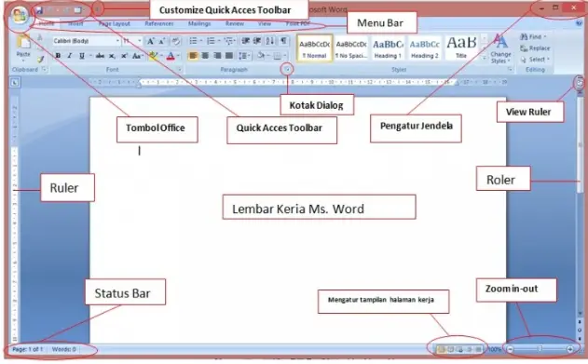Expand the Styles group dialog launcher
Image resolution: width=588 pixels, height=364 pixels.
(x=510, y=70)
